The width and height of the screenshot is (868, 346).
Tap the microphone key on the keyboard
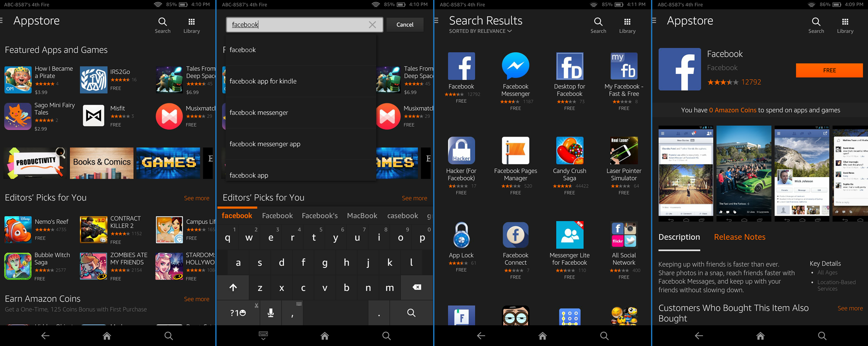(x=270, y=313)
